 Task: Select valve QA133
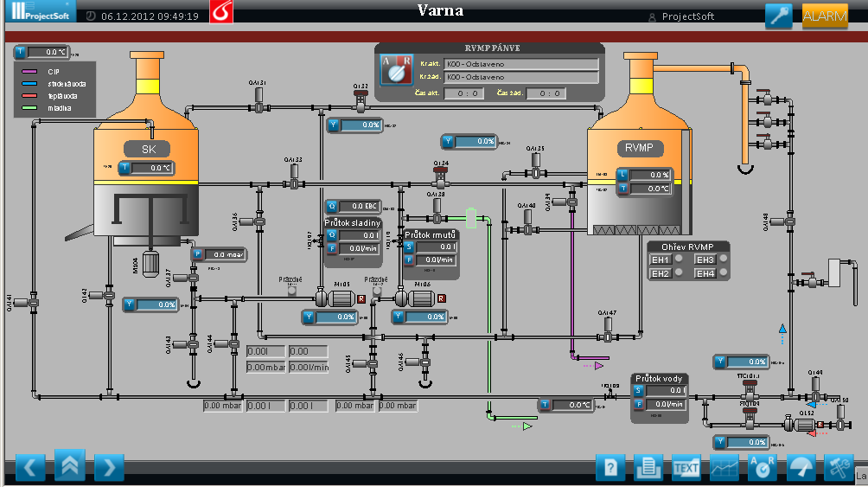coord(293,177)
